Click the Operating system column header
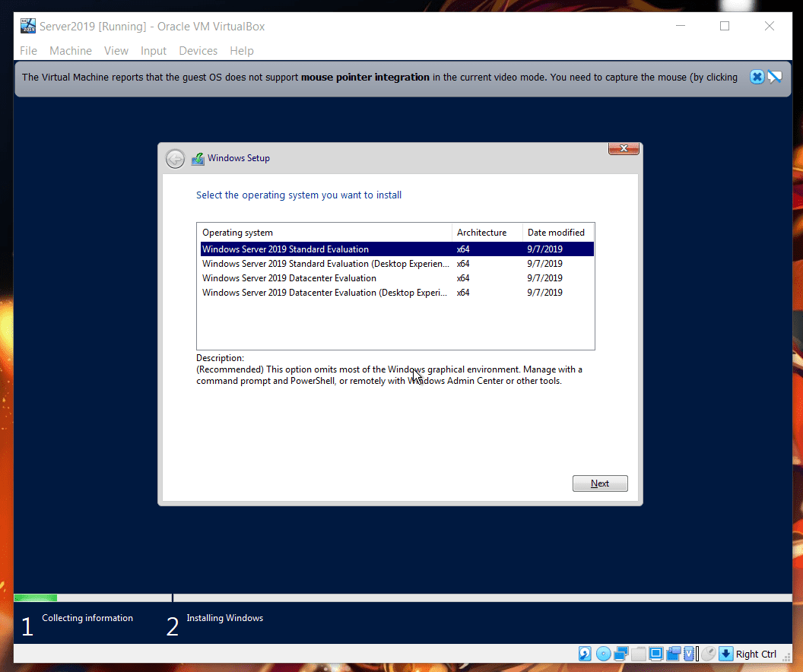This screenshot has width=803, height=672. 237,233
